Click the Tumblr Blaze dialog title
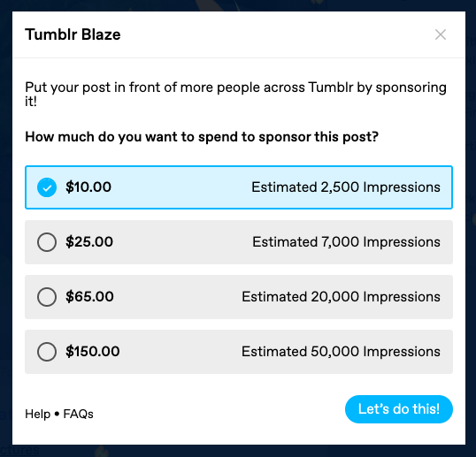This screenshot has width=476, height=457. 73,34
